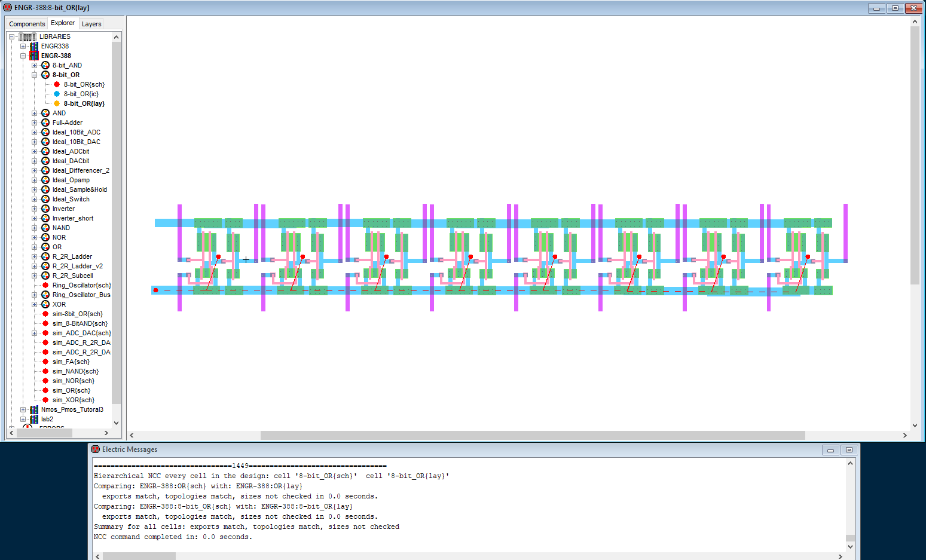This screenshot has height=560, width=926.
Task: Click 'Summary for all cells' message line
Action: 246,527
